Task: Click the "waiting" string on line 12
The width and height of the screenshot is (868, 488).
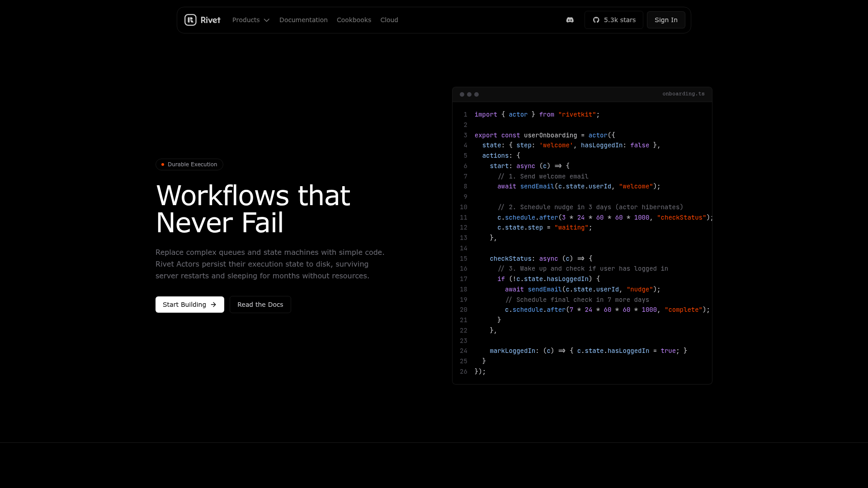Action: 571,228
